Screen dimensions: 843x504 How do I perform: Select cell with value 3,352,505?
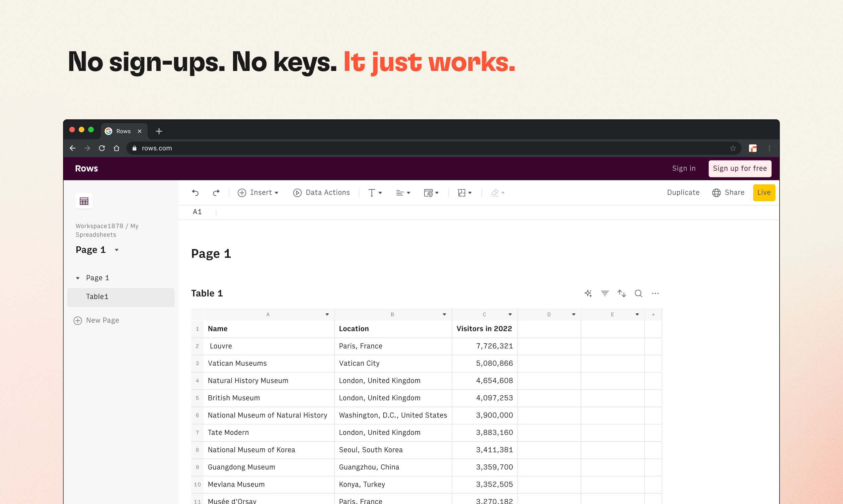(485, 485)
